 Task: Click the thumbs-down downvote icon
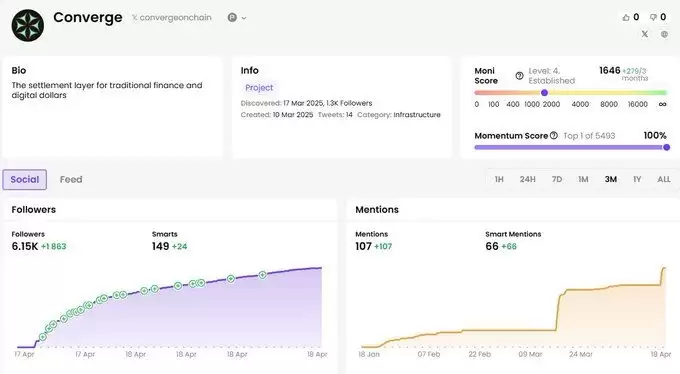point(653,17)
